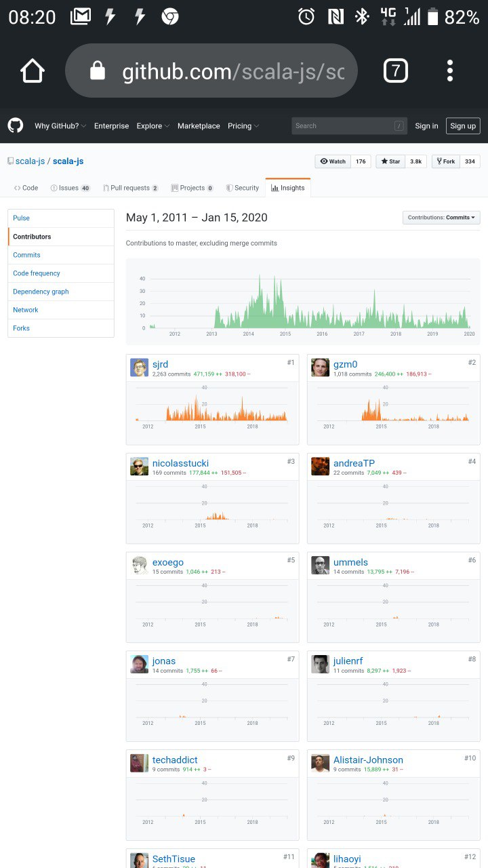The image size is (488, 868).
Task: View sjrd's 2,263 commits
Action: click(171, 374)
